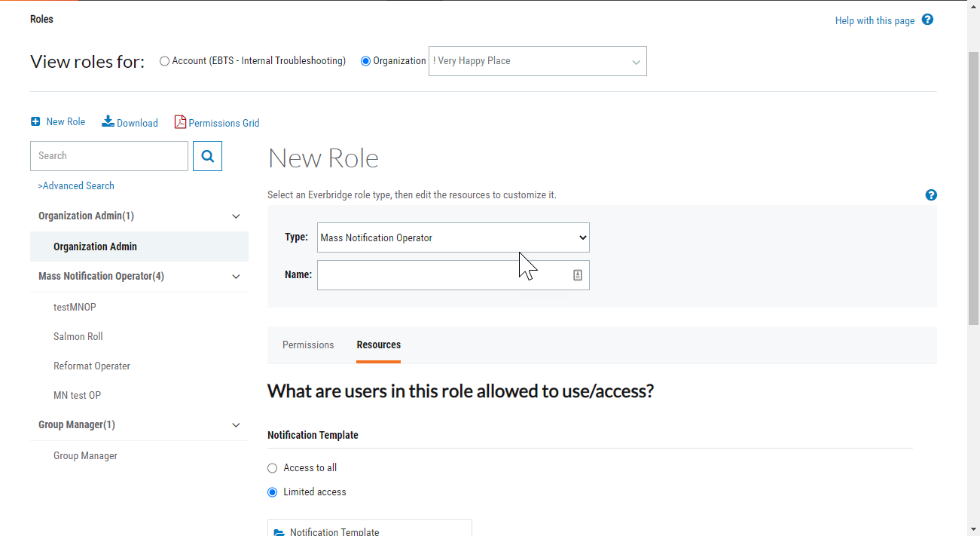Screen dimensions: 980x536
Task: Select the testMNOP role
Action: pyautogui.click(x=75, y=307)
